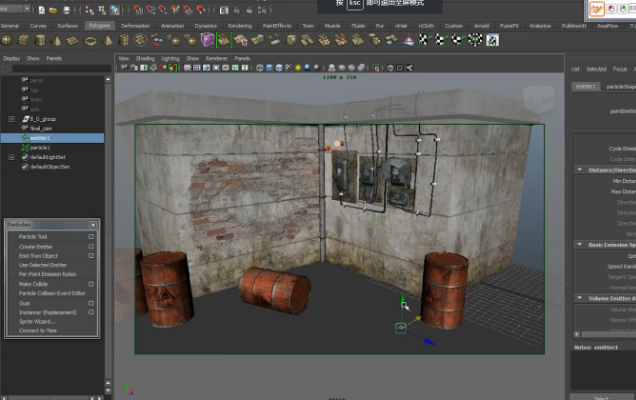The image size is (636, 400).
Task: Close the Particles tear-off menu
Action: tap(93, 224)
